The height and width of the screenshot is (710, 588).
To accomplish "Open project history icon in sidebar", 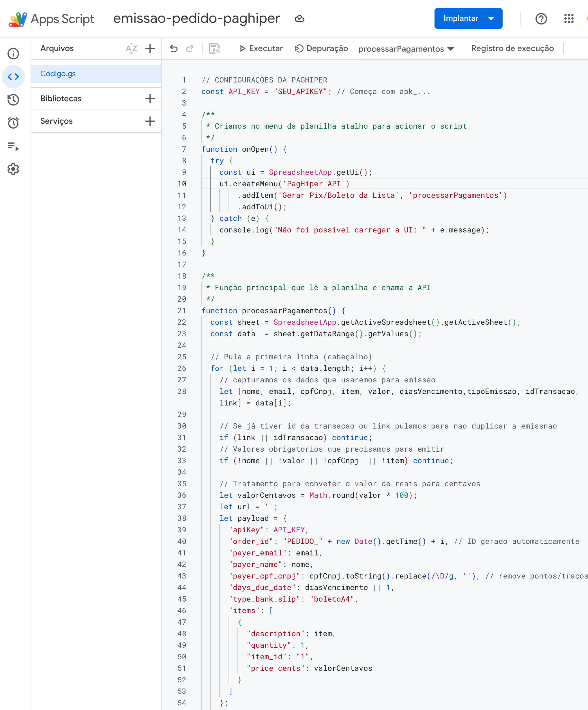I will [13, 100].
